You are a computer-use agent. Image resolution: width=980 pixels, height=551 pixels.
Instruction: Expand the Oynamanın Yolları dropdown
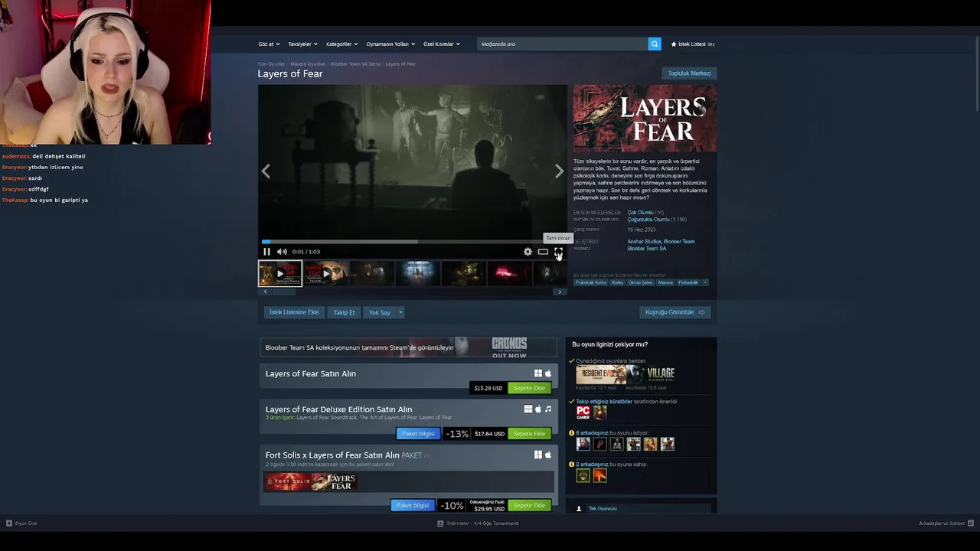(390, 44)
